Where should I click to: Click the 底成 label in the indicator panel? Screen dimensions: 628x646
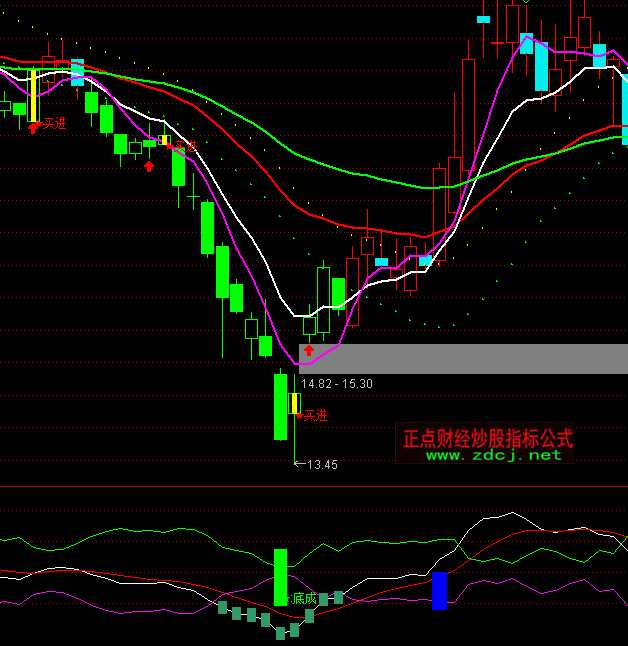[305, 599]
